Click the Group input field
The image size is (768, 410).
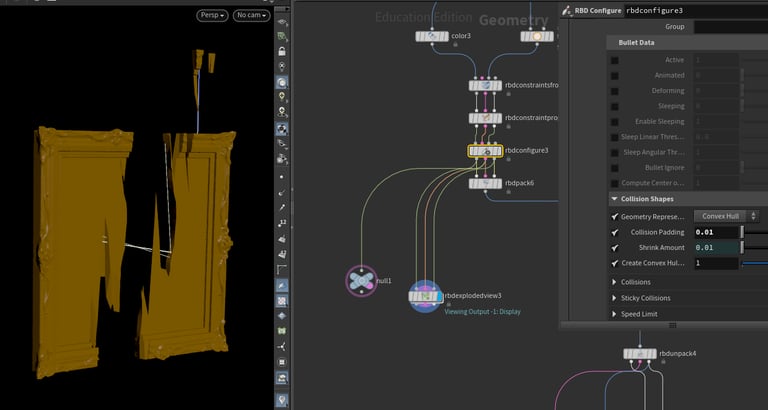[731, 26]
